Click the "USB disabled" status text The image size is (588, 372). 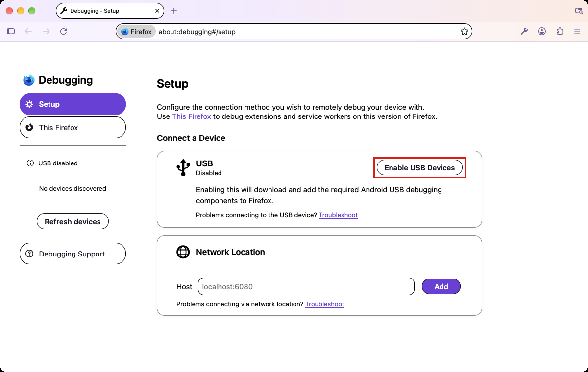58,163
